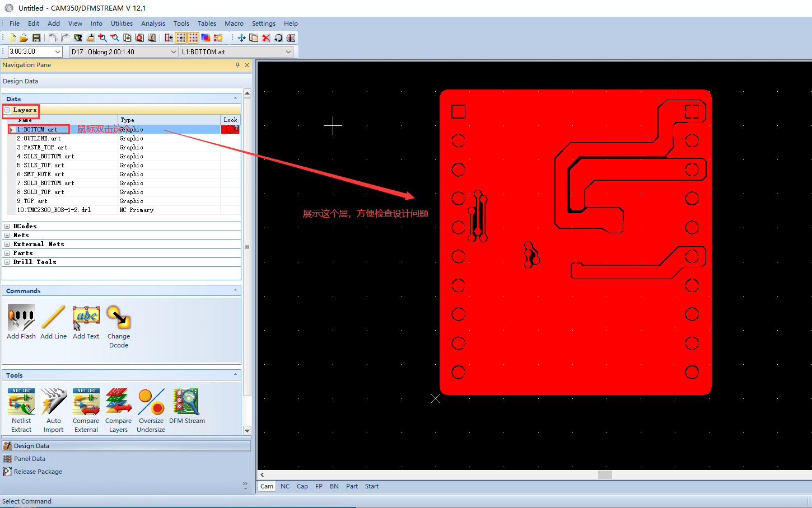Click the red Look swatch for BOTTOM.art
812x508 pixels.
[230, 129]
